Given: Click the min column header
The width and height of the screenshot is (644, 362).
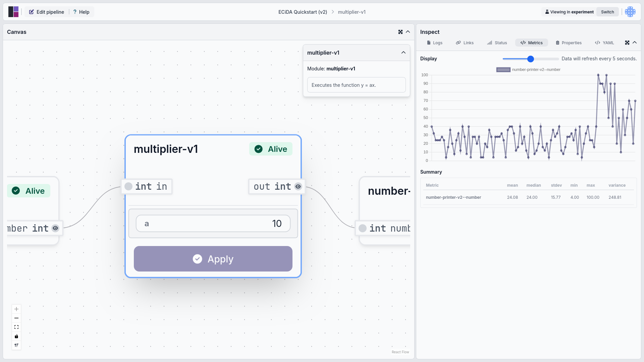Looking at the screenshot, I should pos(574,185).
